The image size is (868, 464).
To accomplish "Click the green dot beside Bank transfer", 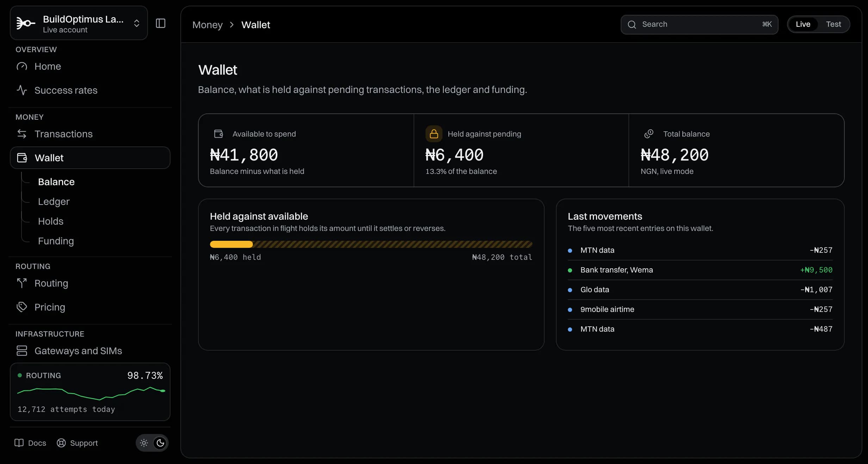I will [570, 270].
